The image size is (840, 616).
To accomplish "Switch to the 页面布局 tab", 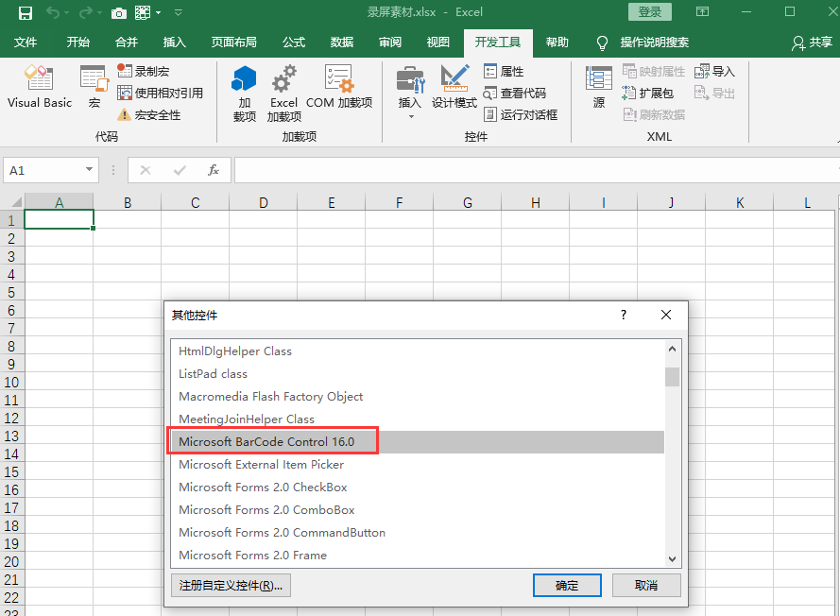I will (234, 43).
